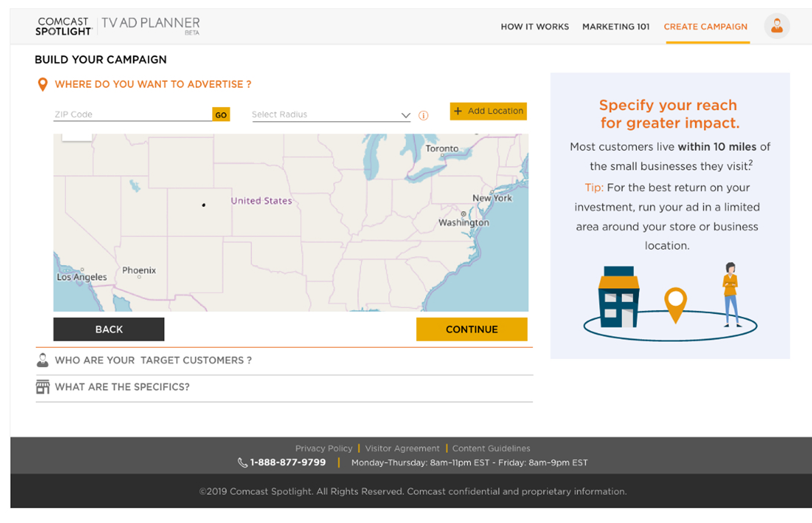Click the Comcast Spotlight logo
The height and width of the screenshot is (523, 812).
tap(63, 26)
